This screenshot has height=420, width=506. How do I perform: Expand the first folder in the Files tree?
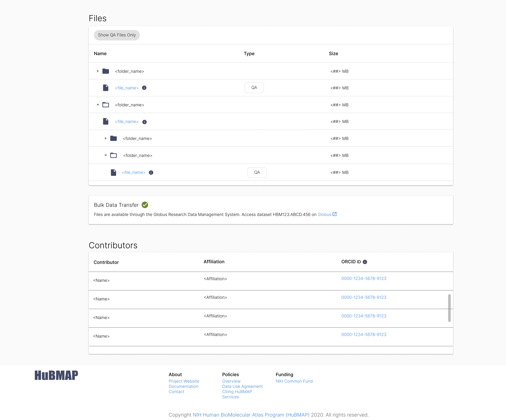coord(98,71)
